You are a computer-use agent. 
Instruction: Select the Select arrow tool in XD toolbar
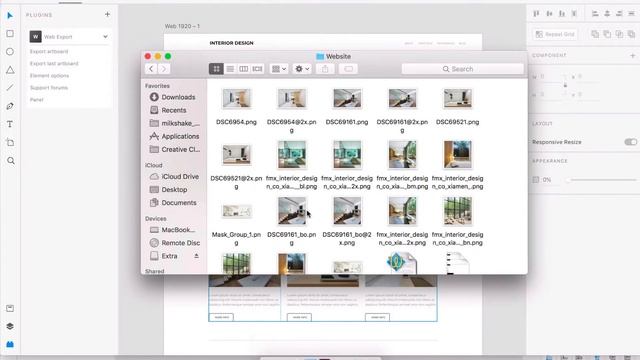click(x=10, y=16)
